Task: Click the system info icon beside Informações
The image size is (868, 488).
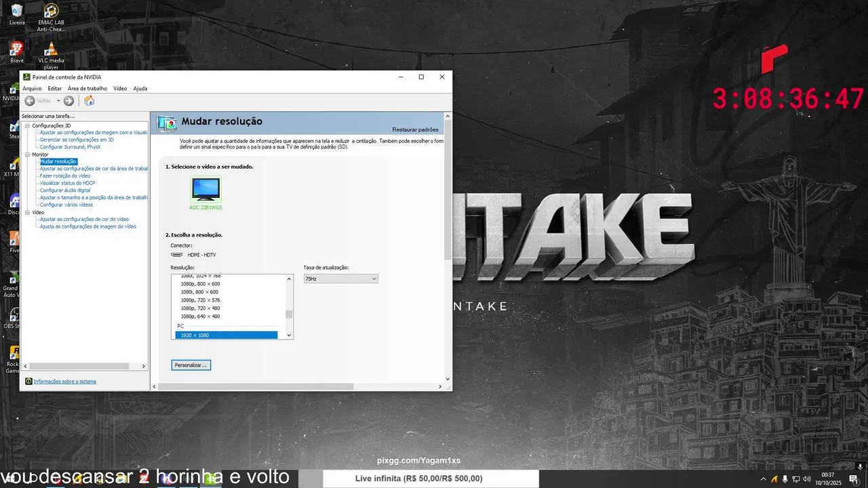Action: point(28,381)
